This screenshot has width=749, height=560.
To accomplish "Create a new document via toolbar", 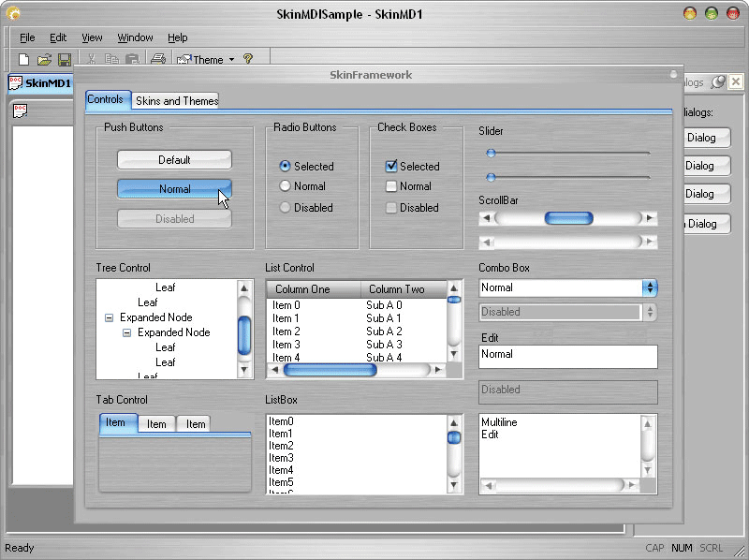I will 22,59.
